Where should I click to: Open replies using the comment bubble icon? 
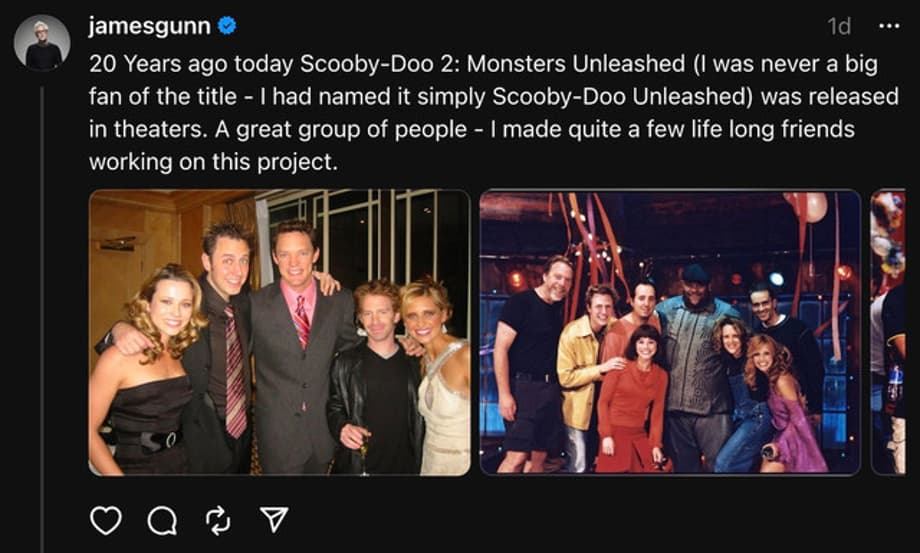161,519
